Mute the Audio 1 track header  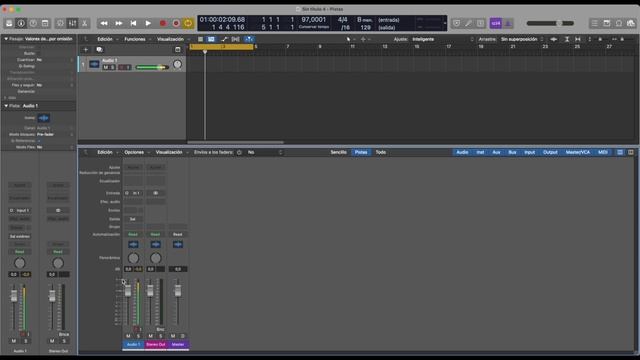(x=106, y=67)
